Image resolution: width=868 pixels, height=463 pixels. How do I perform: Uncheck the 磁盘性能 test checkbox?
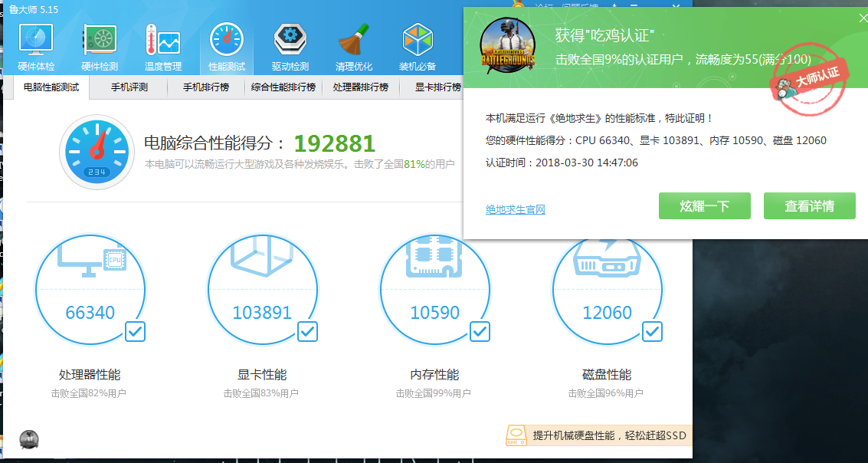click(x=652, y=331)
